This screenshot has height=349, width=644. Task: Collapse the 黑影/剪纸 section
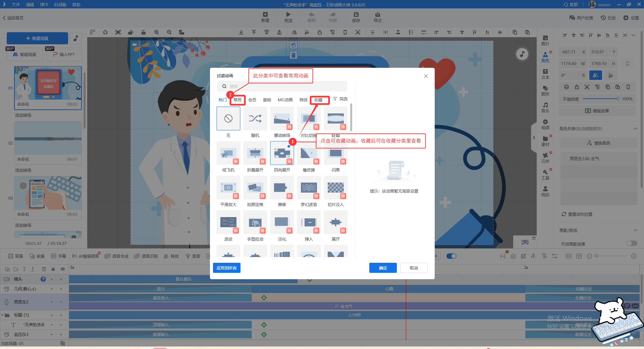635,230
